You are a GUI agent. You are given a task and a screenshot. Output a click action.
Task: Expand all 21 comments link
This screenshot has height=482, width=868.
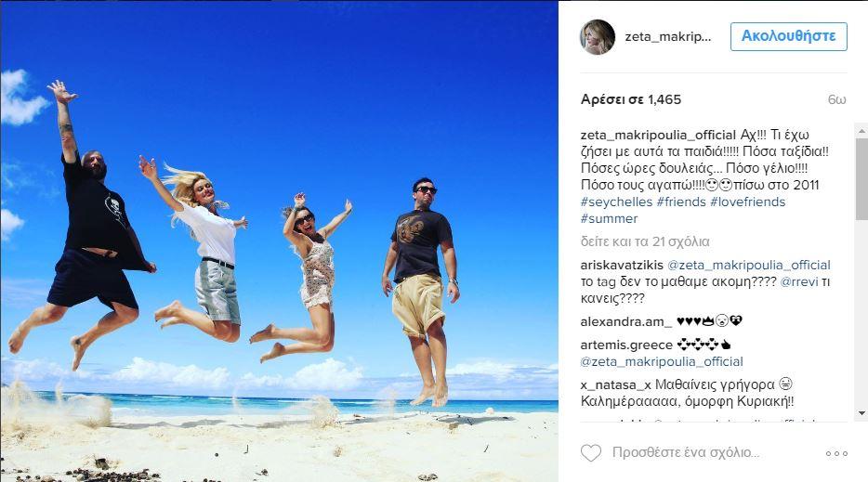point(645,241)
